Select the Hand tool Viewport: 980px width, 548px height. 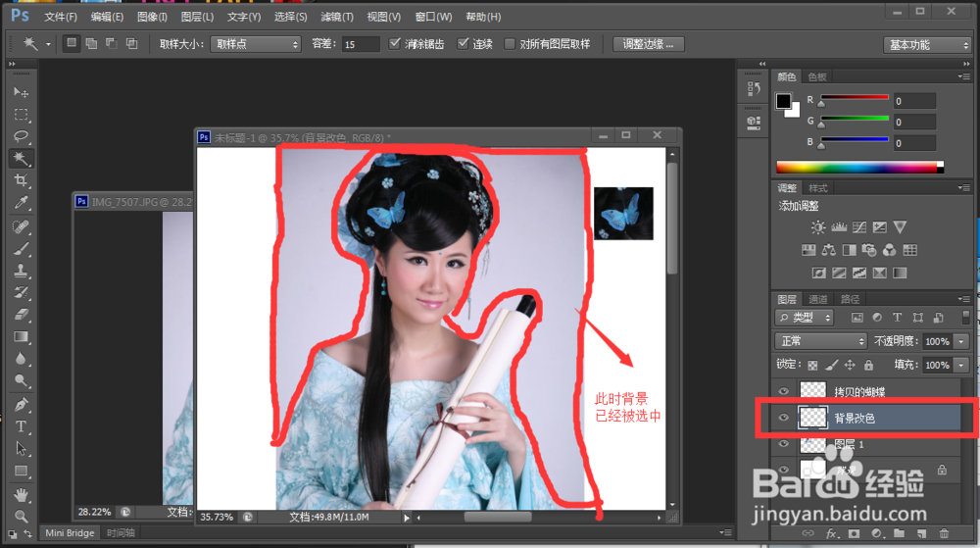[21, 495]
